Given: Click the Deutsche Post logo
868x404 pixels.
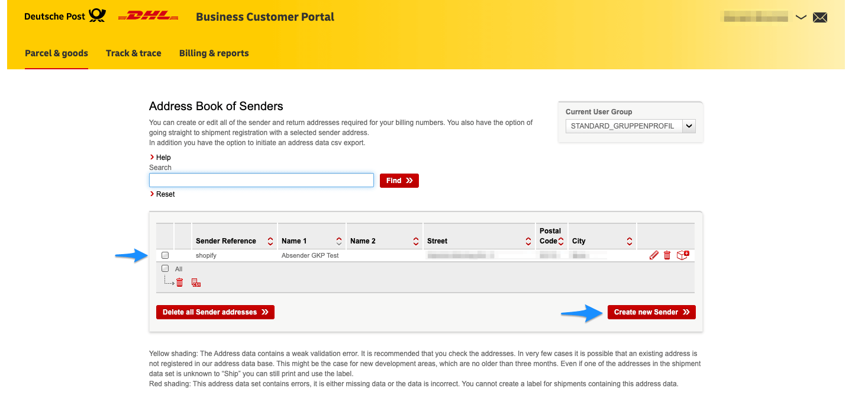Looking at the screenshot, I should [65, 16].
